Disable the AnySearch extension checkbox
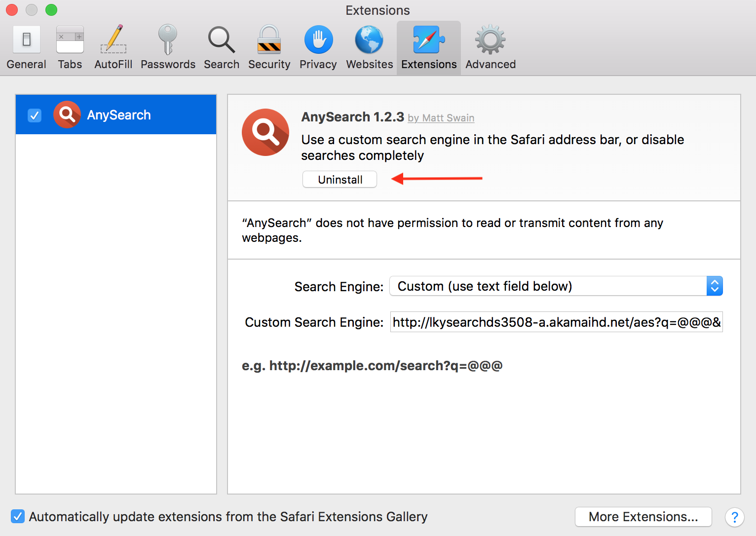 tap(35, 115)
